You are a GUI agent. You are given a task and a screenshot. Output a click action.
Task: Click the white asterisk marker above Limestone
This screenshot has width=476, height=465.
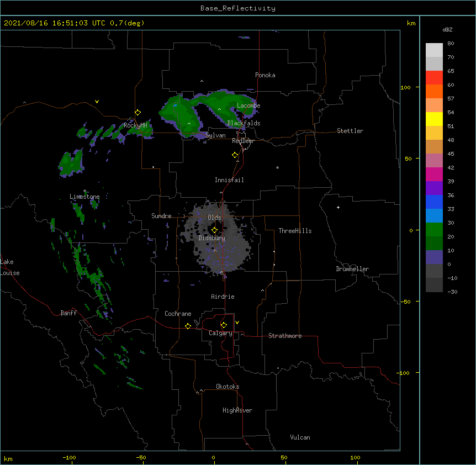pos(85,191)
